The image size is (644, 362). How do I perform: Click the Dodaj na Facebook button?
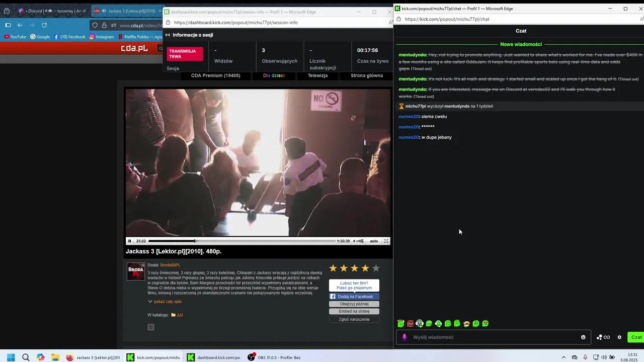pos(354,297)
